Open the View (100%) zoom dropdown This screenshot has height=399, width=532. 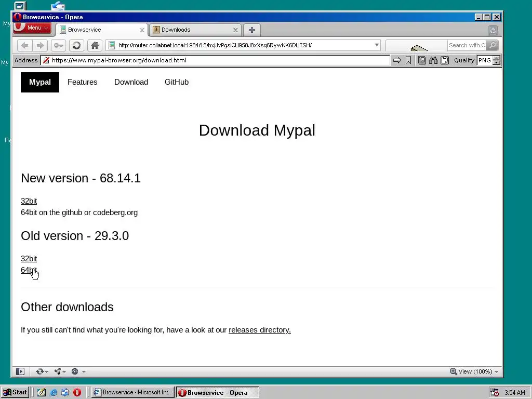[474, 371]
